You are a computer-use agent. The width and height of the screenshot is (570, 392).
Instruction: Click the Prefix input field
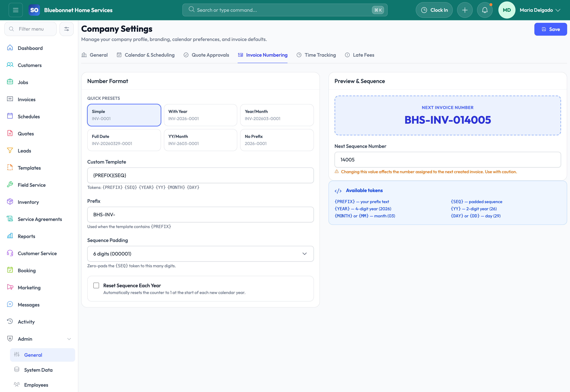(201, 214)
